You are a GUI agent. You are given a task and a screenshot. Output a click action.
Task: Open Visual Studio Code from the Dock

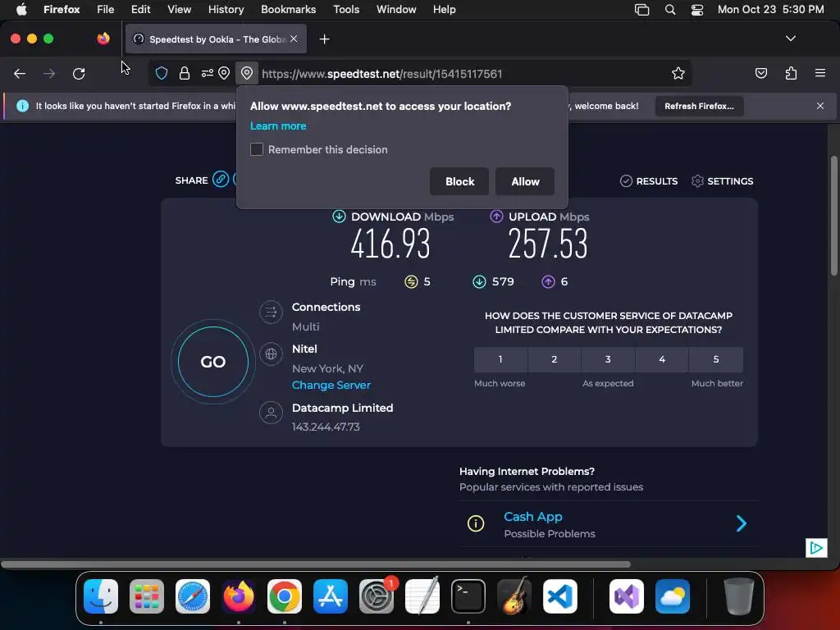point(559,596)
